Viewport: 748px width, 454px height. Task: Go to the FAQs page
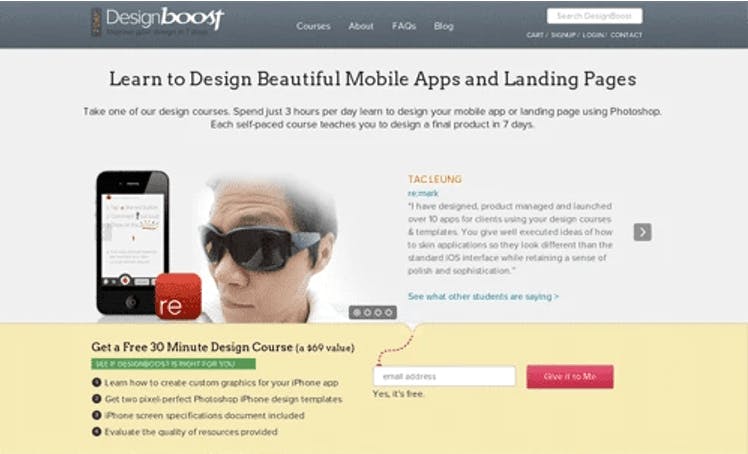tap(404, 26)
